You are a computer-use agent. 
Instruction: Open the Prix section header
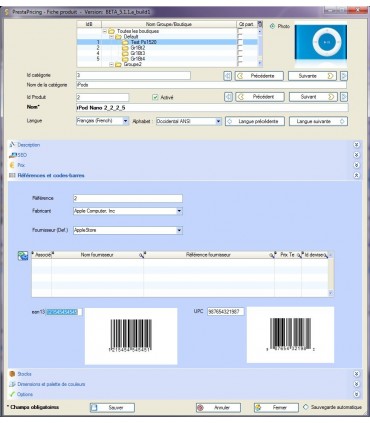[x=185, y=165]
